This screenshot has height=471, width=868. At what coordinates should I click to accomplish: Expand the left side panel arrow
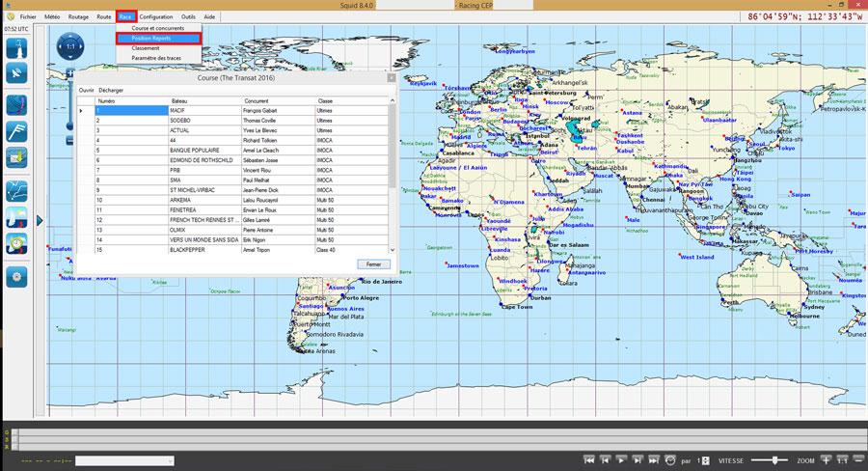[x=40, y=221]
